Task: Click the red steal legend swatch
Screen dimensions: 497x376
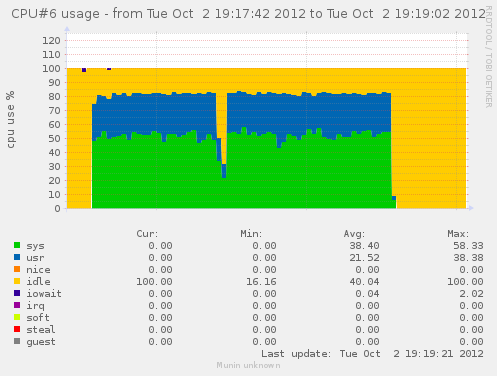Action: click(17, 329)
